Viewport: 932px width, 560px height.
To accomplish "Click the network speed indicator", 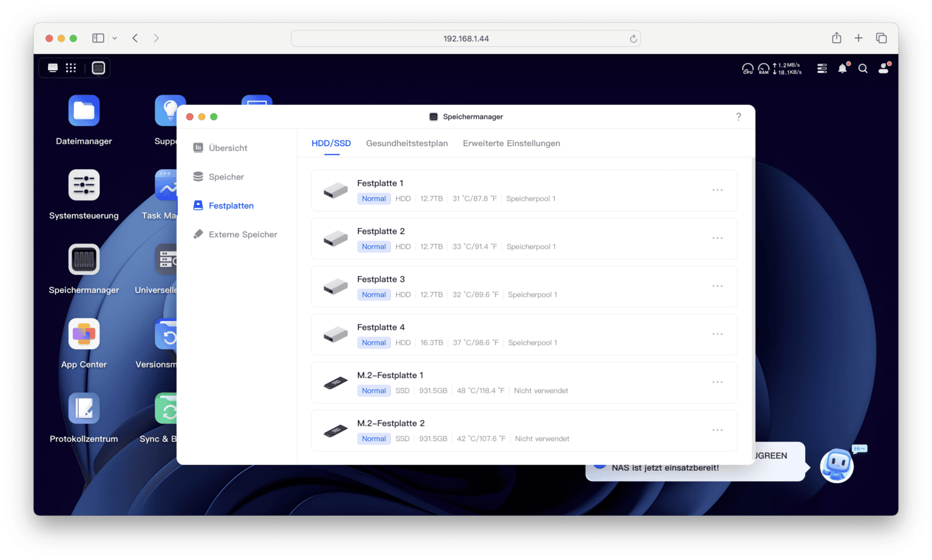I will [x=788, y=69].
